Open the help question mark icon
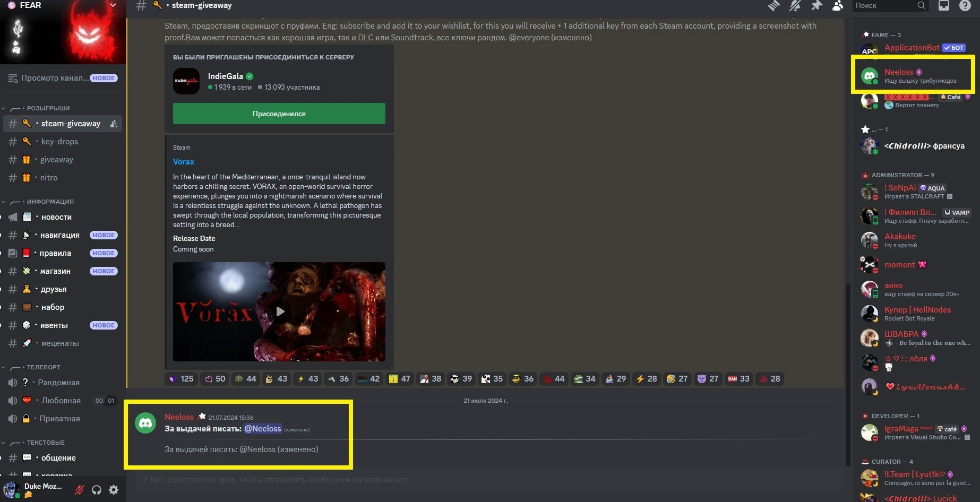 (x=965, y=6)
